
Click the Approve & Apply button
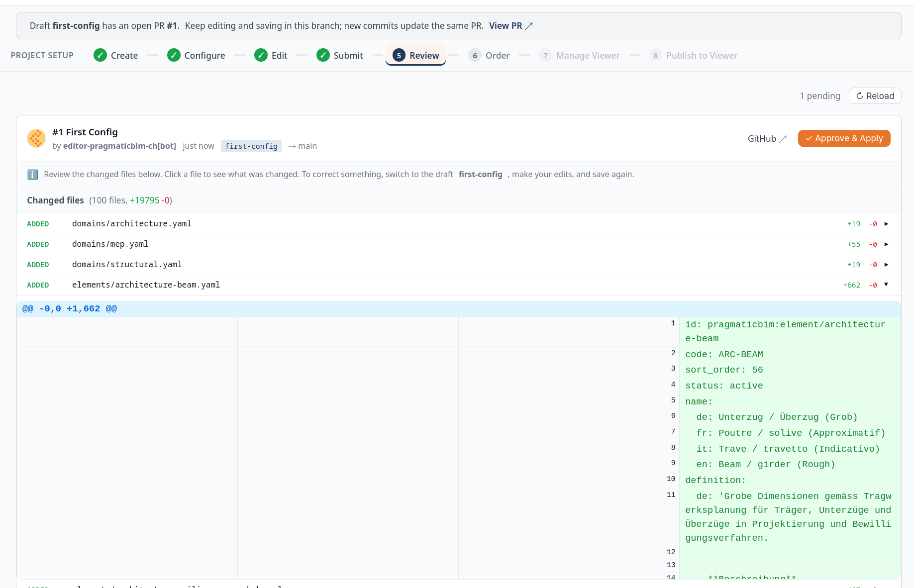(x=844, y=138)
